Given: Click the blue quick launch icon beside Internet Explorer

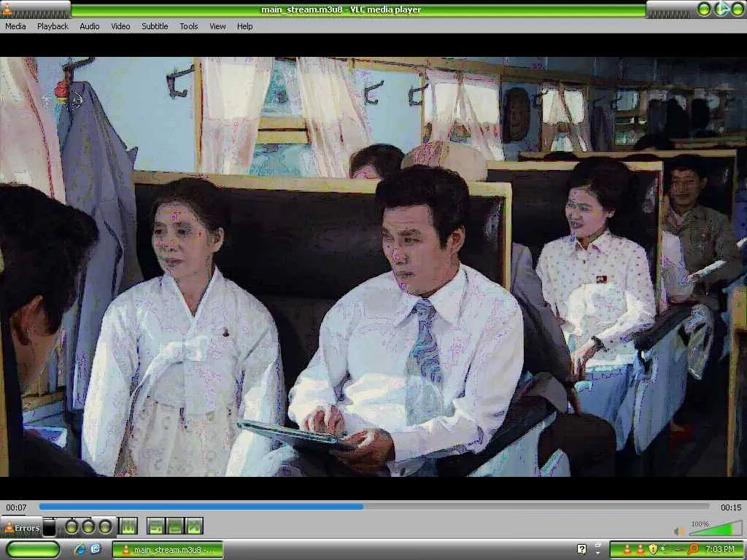Looking at the screenshot, I should tap(96, 549).
